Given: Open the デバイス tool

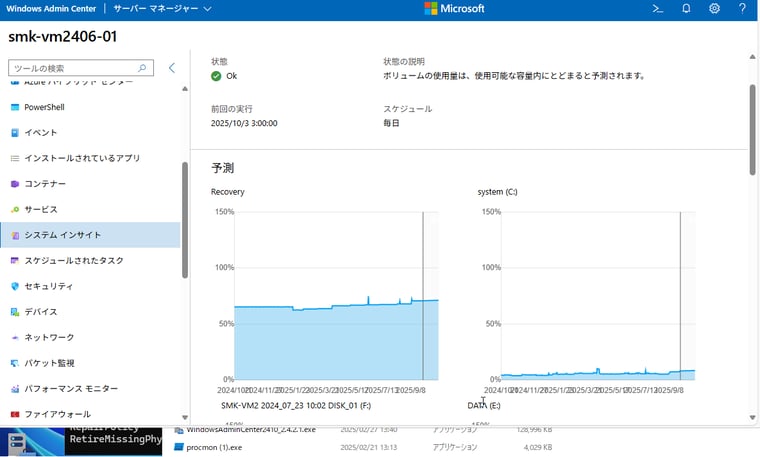Looking at the screenshot, I should pyautogui.click(x=90, y=312).
